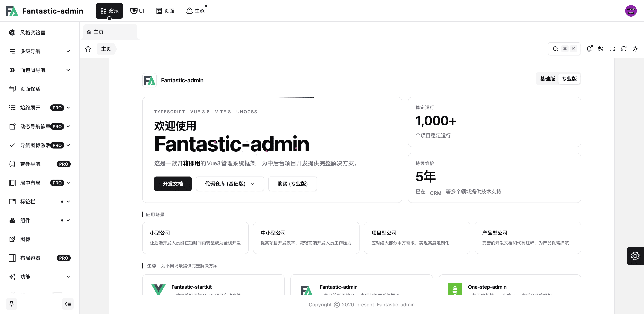
Task: Toggle light/dark theme sun icon
Action: [635, 49]
